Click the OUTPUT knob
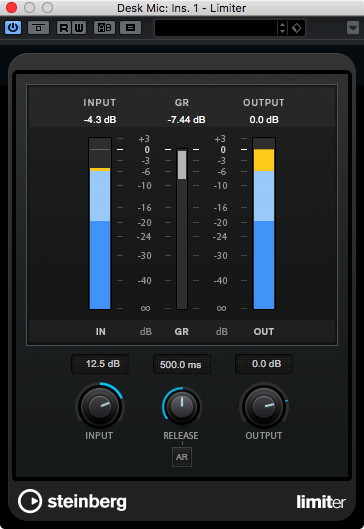The image size is (364, 529). pos(264,406)
